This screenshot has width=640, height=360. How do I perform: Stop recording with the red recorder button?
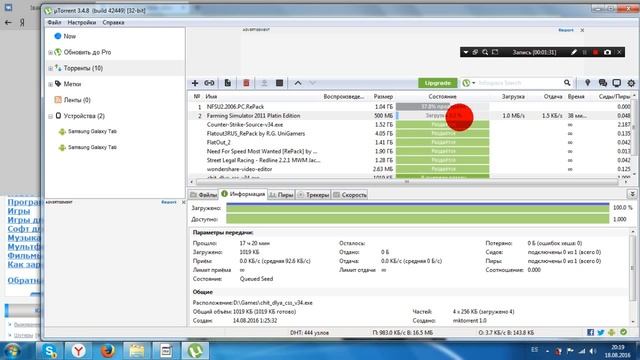596,52
